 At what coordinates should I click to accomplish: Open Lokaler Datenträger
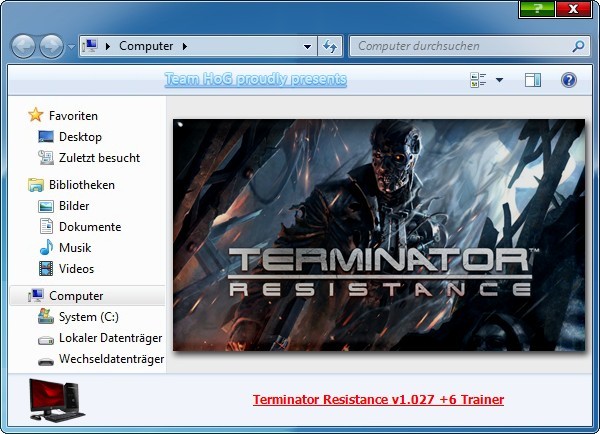click(111, 338)
